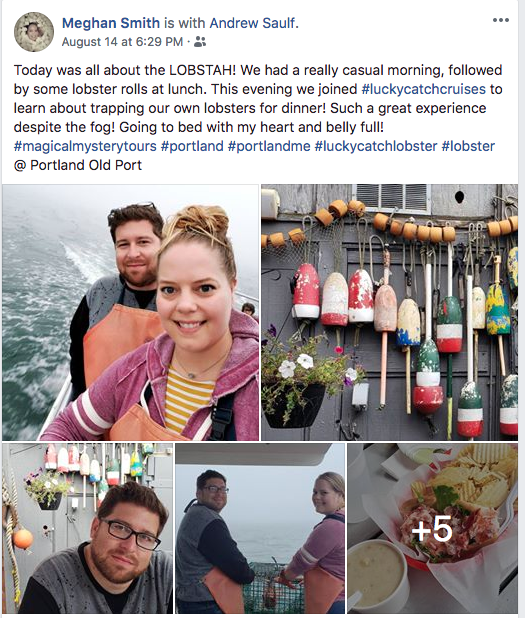
Task: Open the couple selfie on boat photo
Action: [x=130, y=313]
